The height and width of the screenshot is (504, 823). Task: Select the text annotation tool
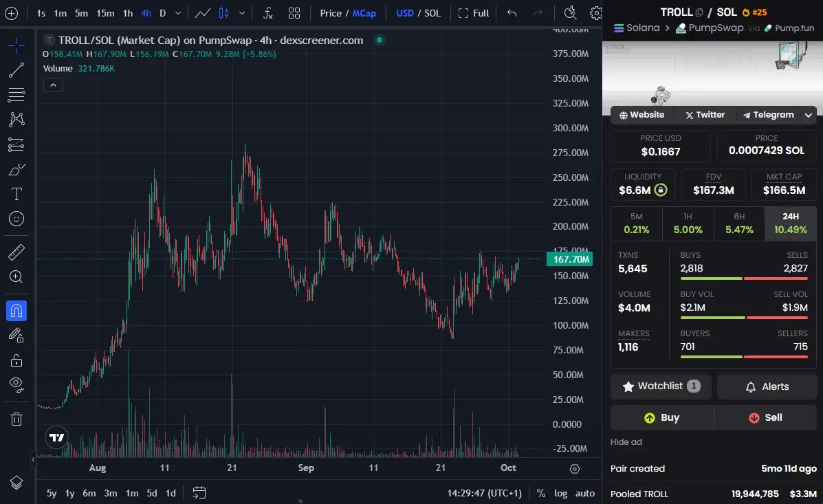(x=17, y=195)
